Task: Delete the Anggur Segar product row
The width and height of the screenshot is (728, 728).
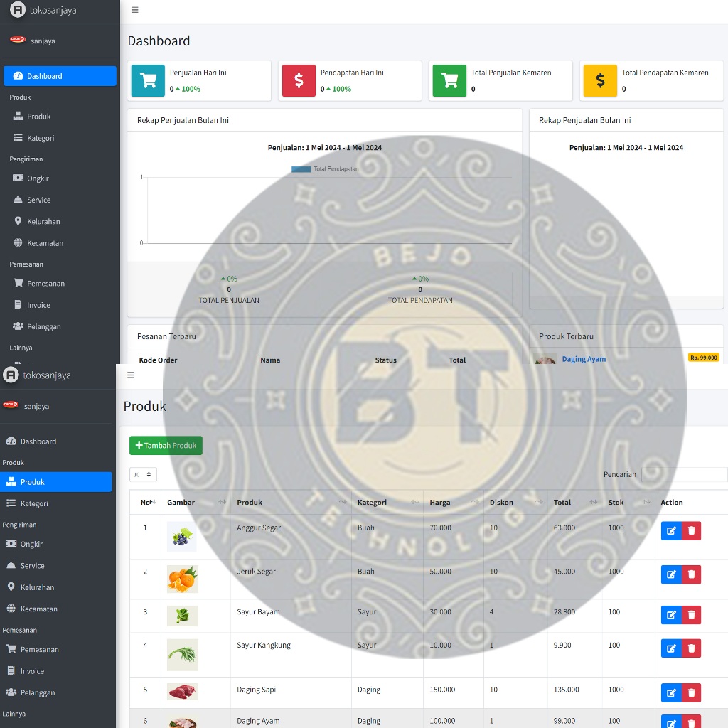Action: point(691,530)
